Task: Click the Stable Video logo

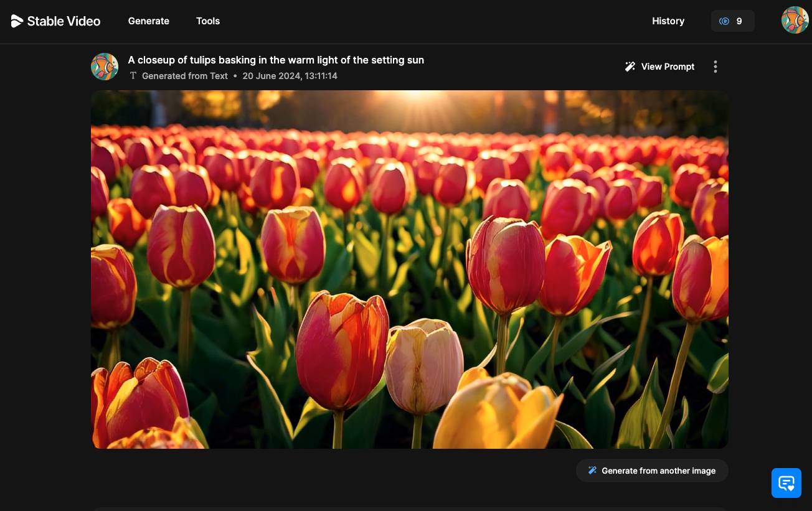Action: 55,21
